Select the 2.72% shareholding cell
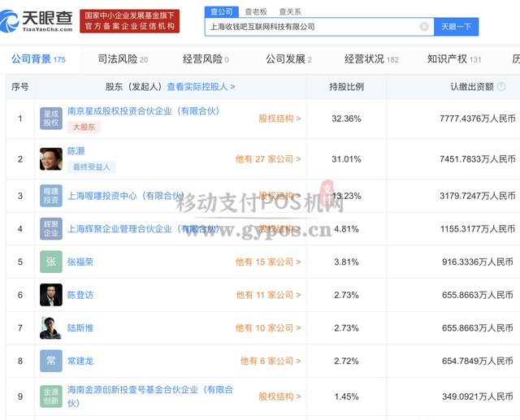The image size is (520, 420). coord(347,361)
